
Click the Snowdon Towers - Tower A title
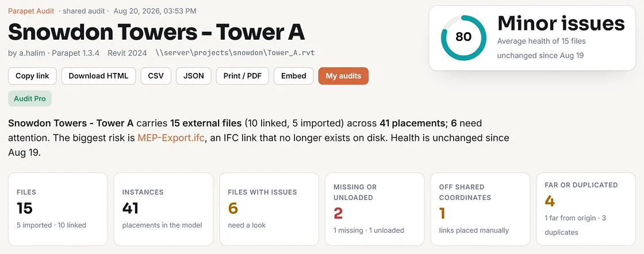point(156,32)
